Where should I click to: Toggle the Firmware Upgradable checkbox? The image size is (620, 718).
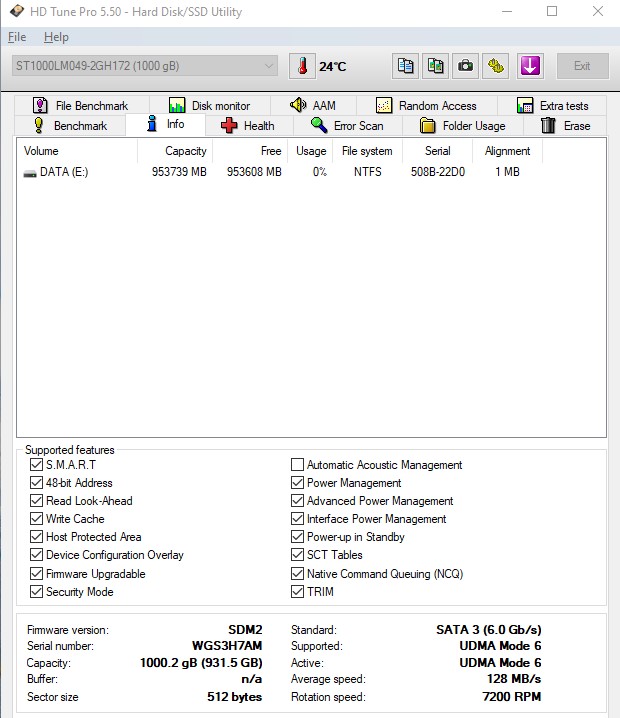pos(36,574)
